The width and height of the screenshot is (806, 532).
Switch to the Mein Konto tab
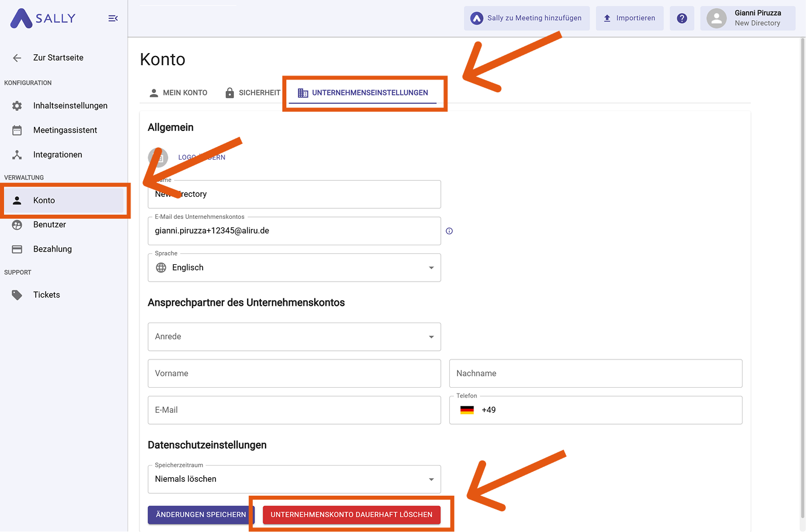tap(178, 93)
